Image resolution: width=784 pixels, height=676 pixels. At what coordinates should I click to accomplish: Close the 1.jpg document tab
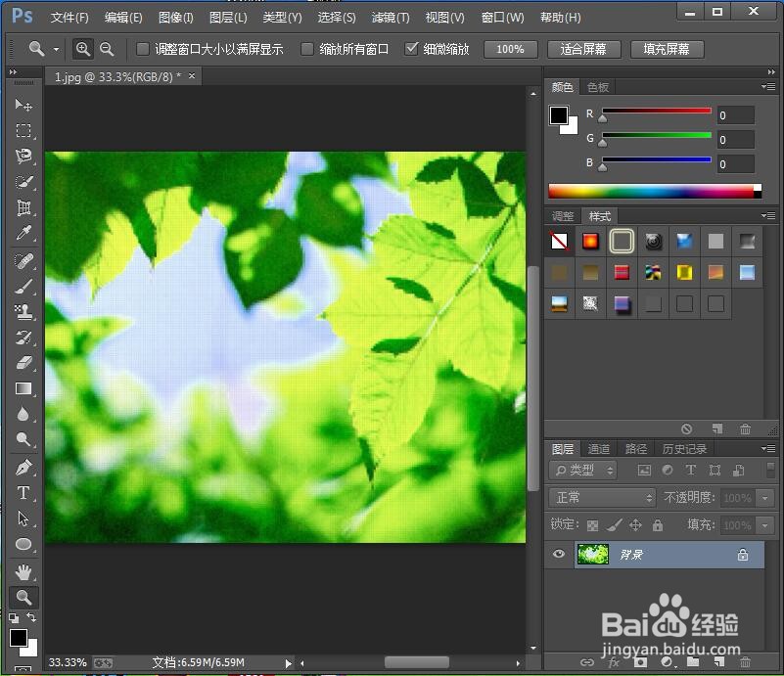(x=192, y=76)
